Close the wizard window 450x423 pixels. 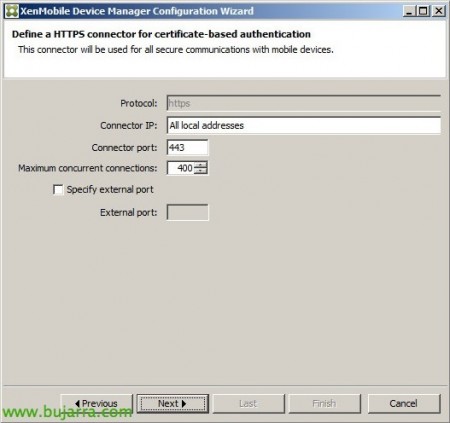click(439, 11)
